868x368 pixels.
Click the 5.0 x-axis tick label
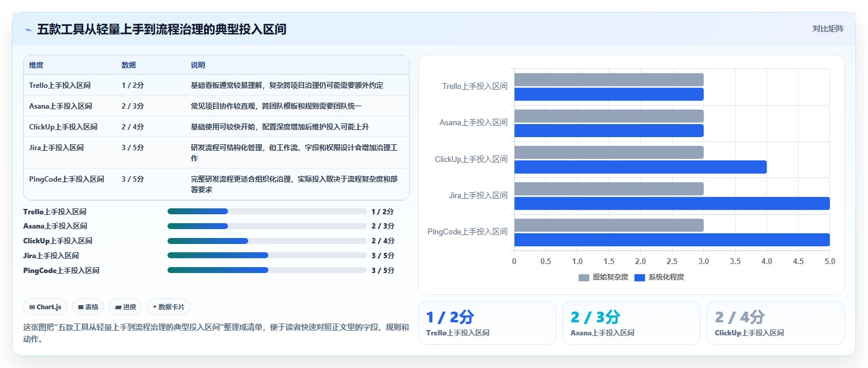pos(829,261)
